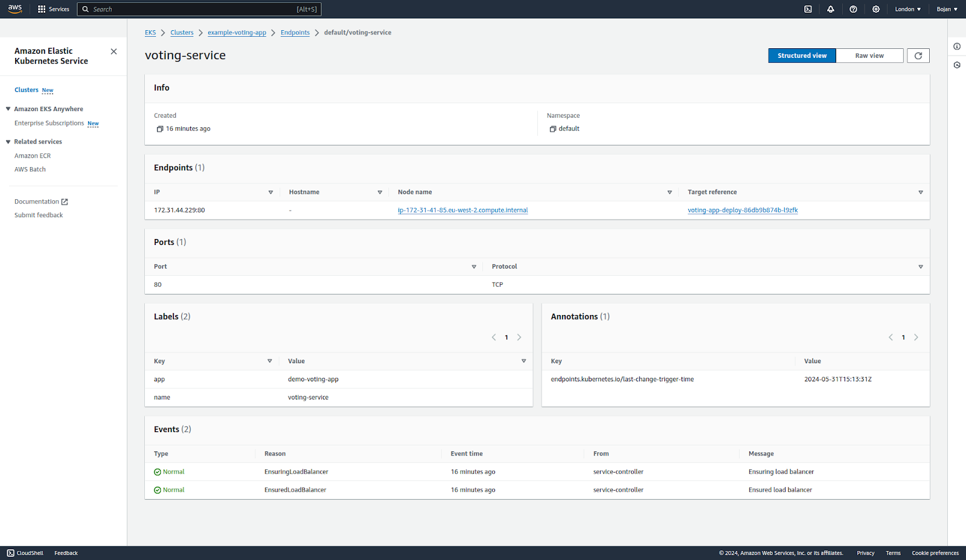
Task: Open the voting-app-deploy target reference link
Action: [743, 210]
